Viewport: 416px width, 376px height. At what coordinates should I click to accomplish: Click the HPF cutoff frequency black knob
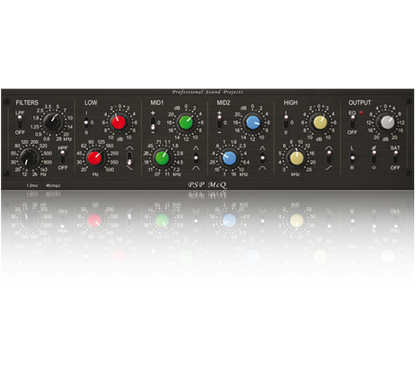(x=29, y=157)
